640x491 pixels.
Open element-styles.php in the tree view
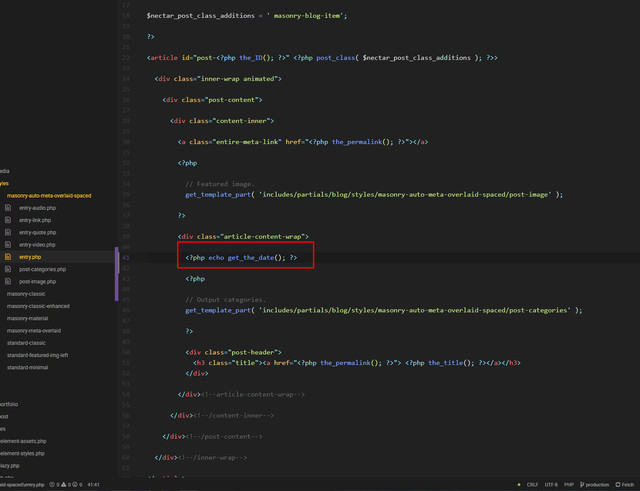pyautogui.click(x=22, y=453)
